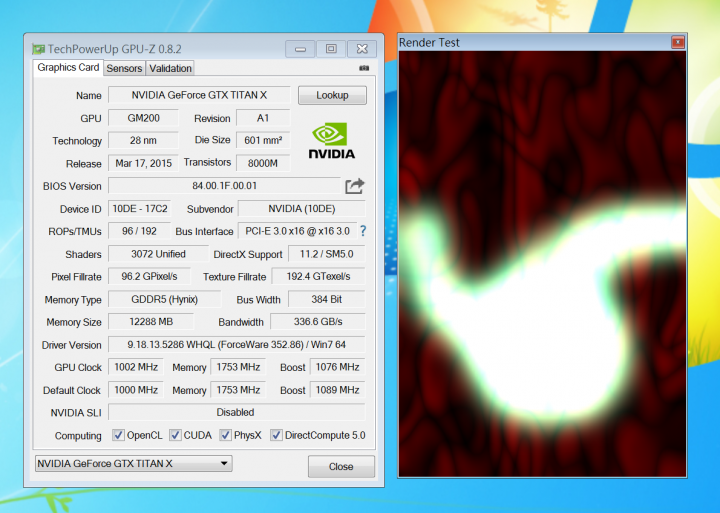Viewport: 720px width, 513px height.
Task: Toggle the OpenCL checkbox
Action: 118,435
